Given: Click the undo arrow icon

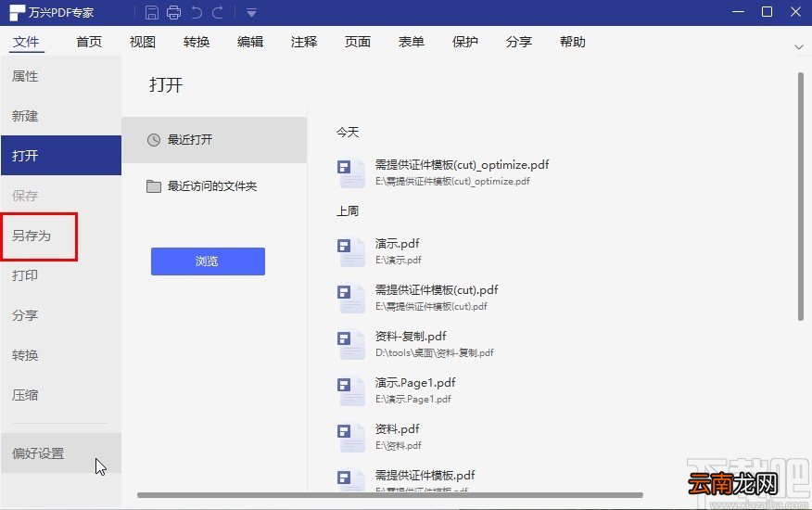Looking at the screenshot, I should coord(197,12).
